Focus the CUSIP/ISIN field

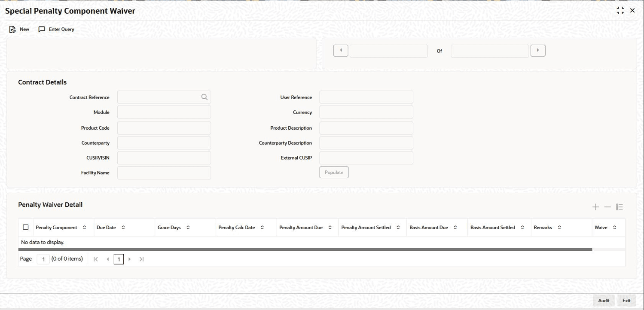point(164,158)
